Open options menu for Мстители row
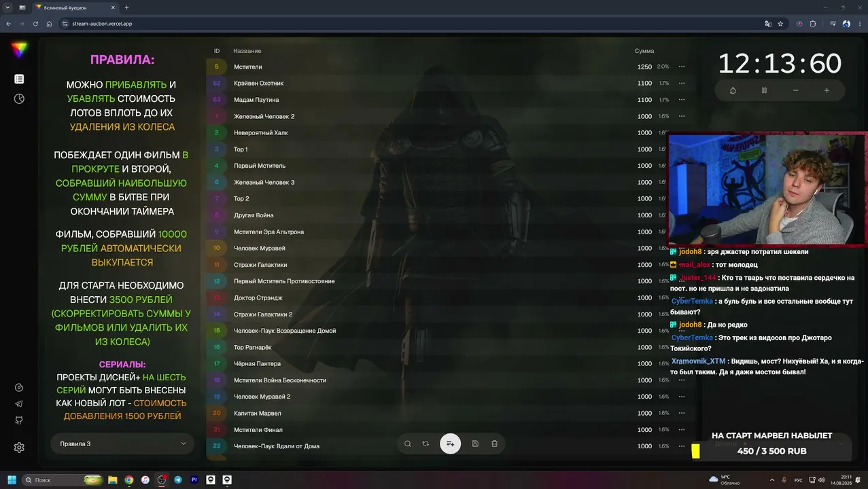This screenshot has height=489, width=868. click(682, 67)
